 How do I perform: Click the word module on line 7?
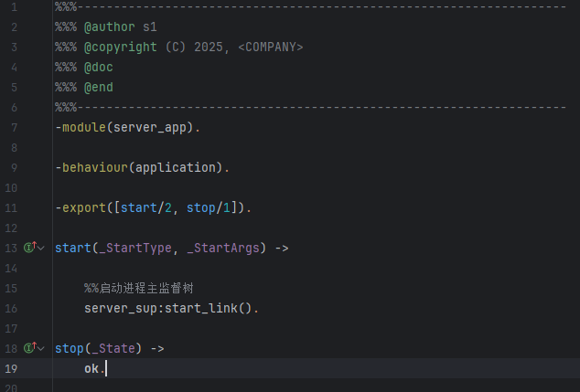click(84, 127)
